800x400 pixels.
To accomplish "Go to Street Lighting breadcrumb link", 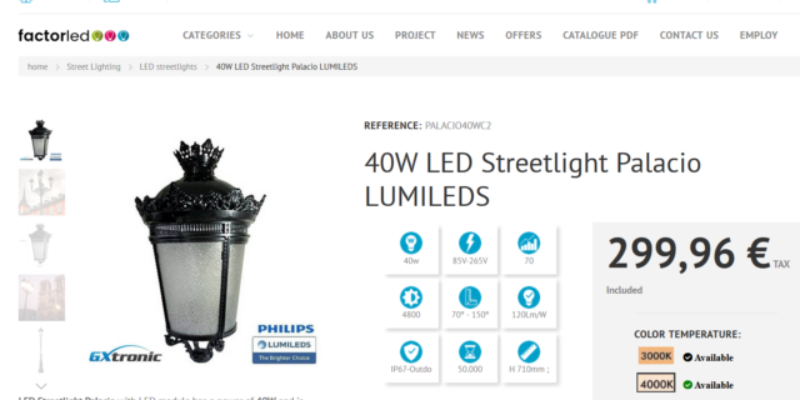I will 93,67.
